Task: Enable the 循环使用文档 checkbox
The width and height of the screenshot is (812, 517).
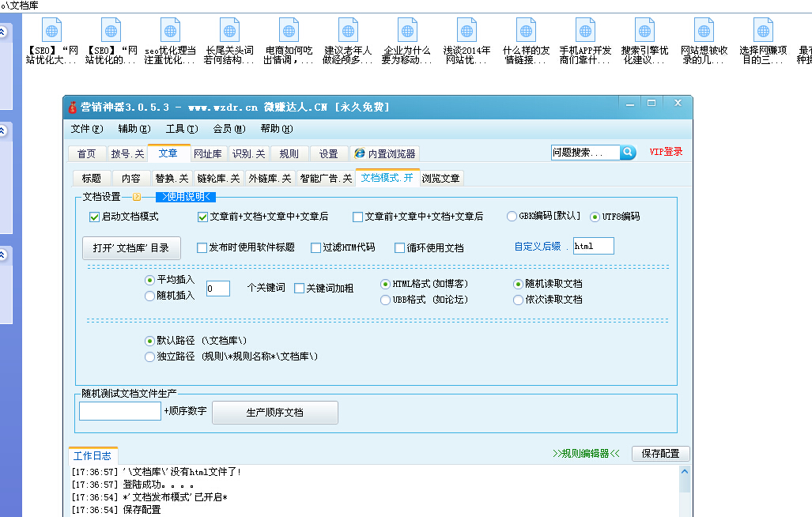Action: 400,247
